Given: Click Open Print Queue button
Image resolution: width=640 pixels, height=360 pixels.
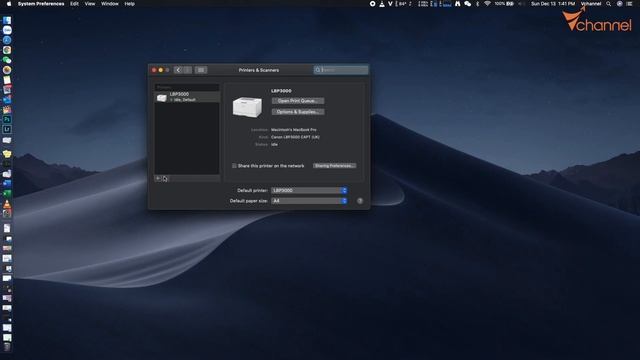Looking at the screenshot, I should (298, 101).
